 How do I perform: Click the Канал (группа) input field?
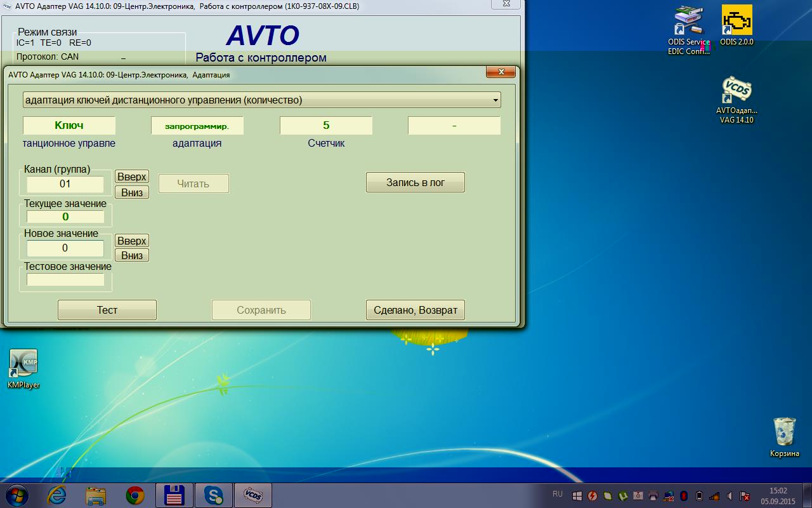pos(65,184)
